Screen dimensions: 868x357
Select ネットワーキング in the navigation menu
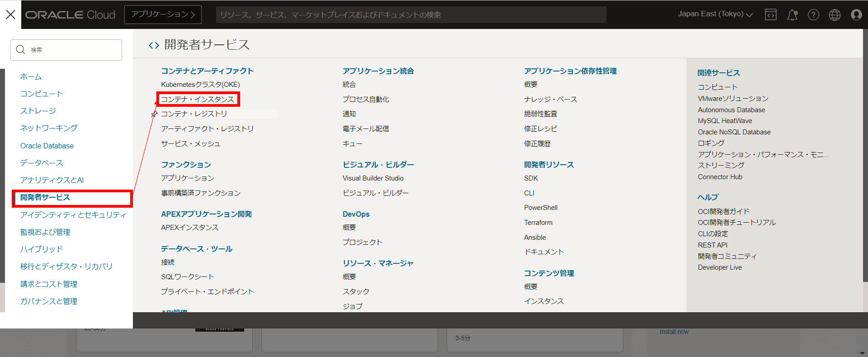[x=48, y=128]
